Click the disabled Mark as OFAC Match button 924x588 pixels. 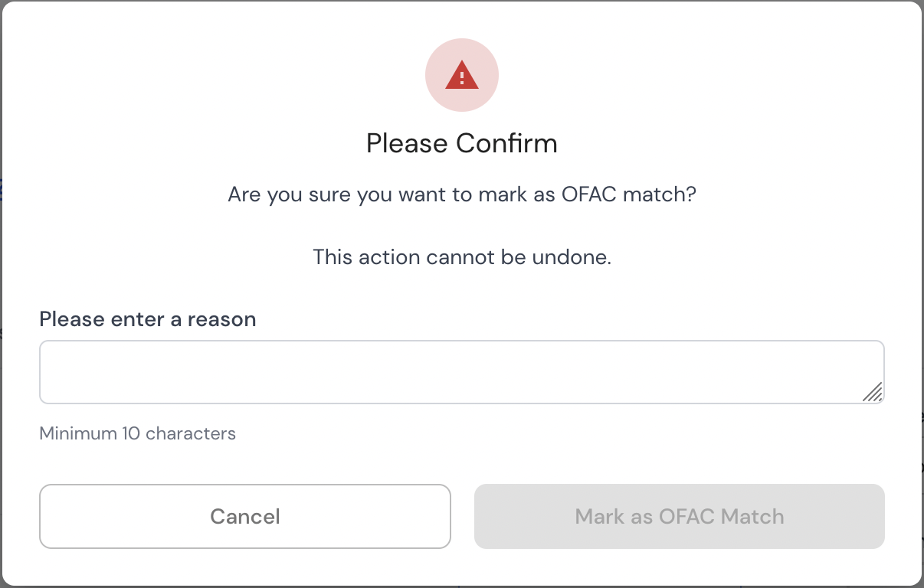click(x=680, y=516)
